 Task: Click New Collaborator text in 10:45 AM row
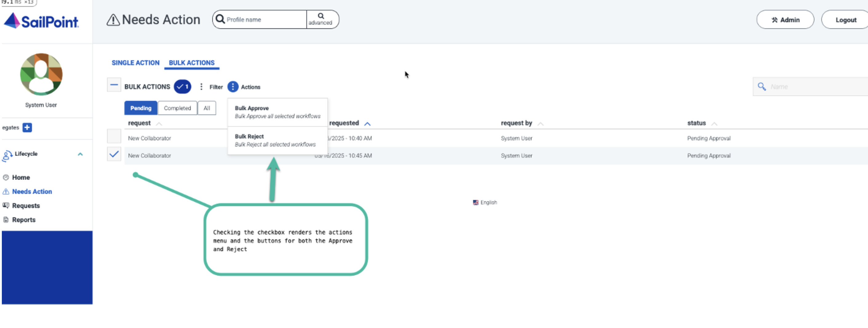click(149, 156)
